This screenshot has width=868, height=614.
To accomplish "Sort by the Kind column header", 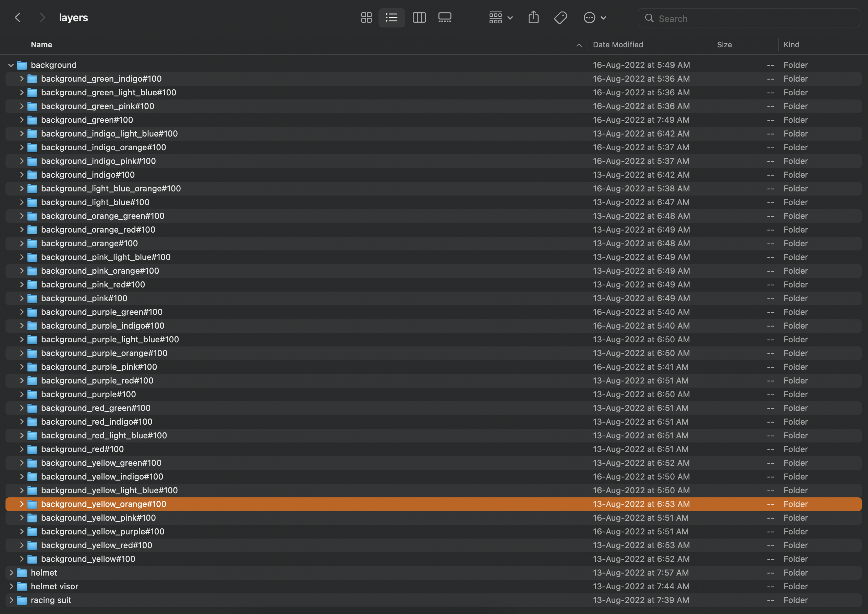I will (x=791, y=45).
